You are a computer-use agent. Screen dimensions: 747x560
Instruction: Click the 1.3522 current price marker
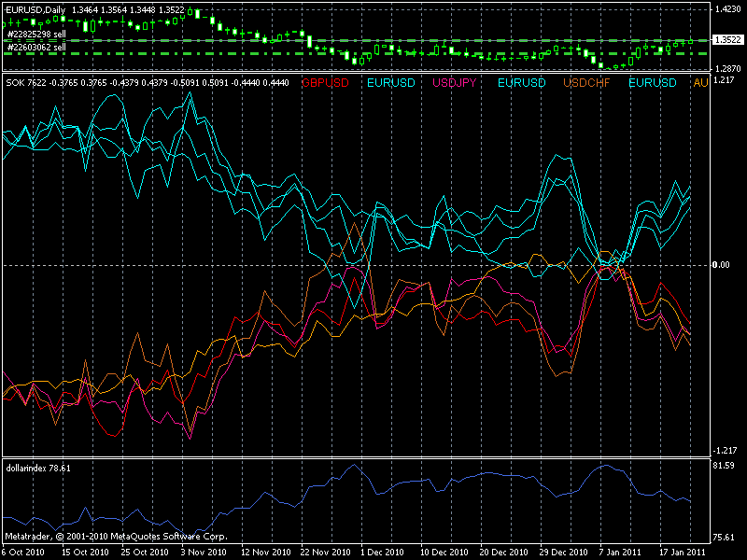click(728, 40)
